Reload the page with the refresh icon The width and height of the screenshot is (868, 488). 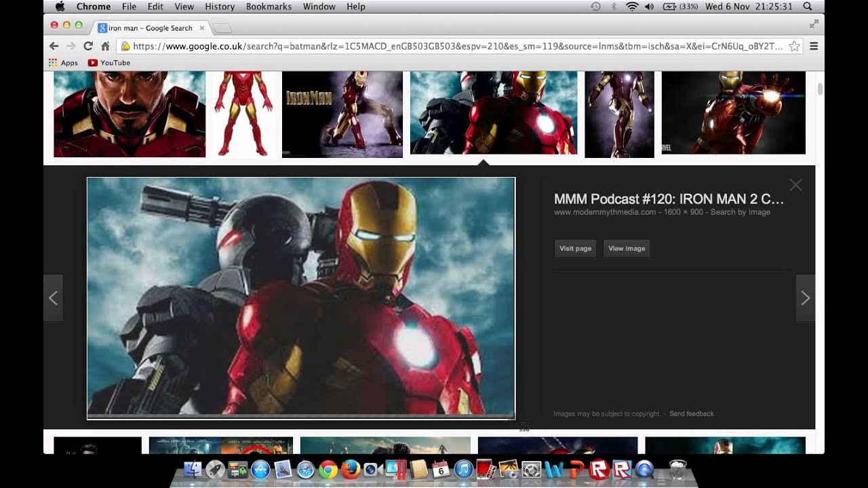[87, 46]
